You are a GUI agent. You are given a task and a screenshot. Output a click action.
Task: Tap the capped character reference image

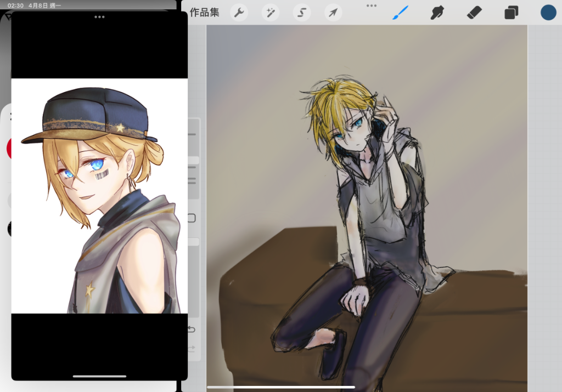click(x=99, y=196)
